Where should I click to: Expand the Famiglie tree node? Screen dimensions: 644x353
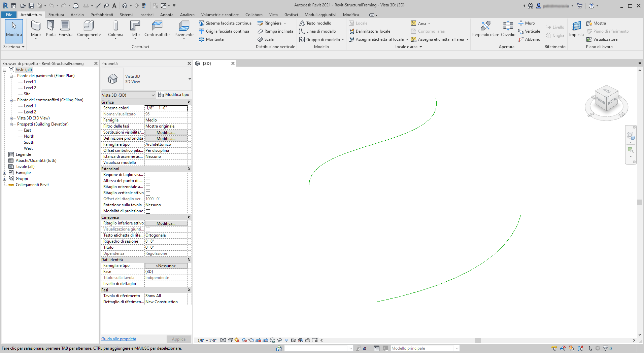pyautogui.click(x=4, y=172)
